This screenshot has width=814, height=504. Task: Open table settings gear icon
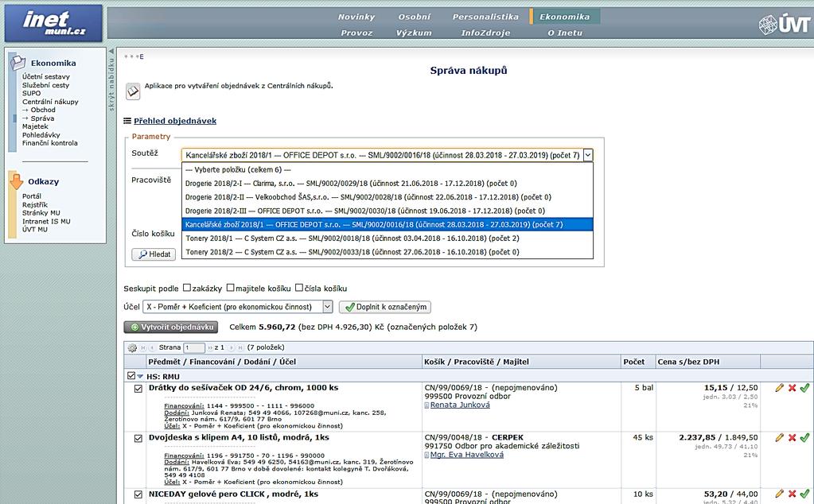[132, 348]
